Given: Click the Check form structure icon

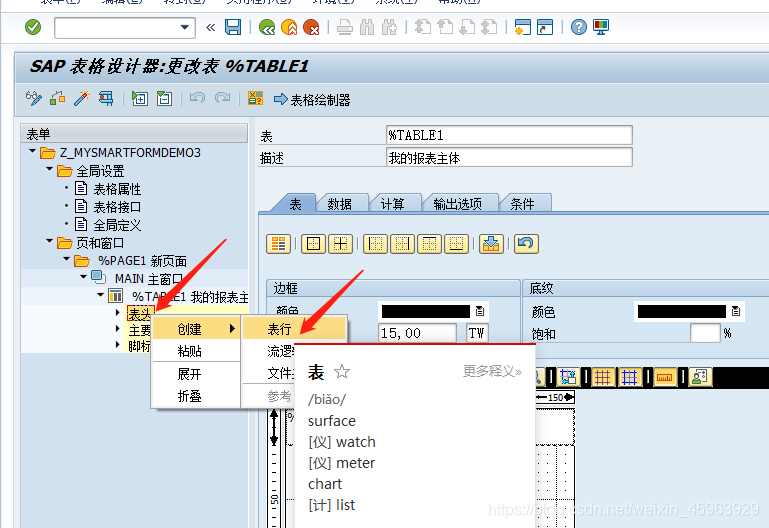Looking at the screenshot, I should click(x=58, y=99).
